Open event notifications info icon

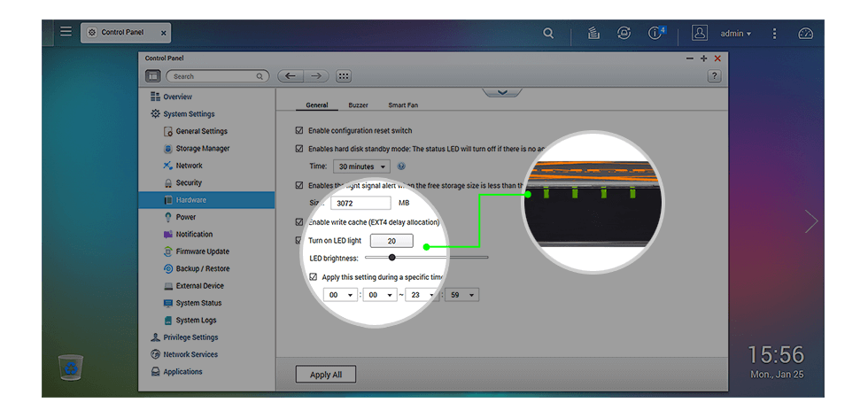[655, 33]
